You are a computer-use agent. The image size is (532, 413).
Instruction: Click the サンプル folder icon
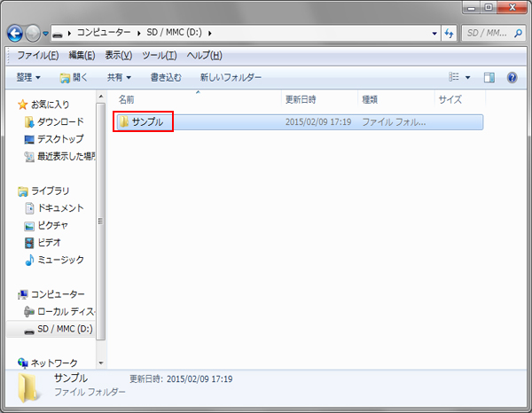coord(124,122)
